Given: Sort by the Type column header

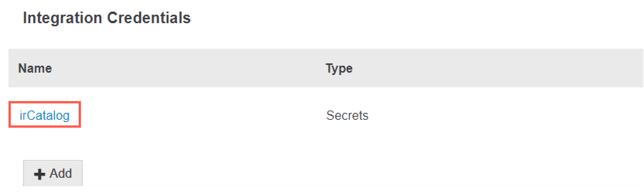Looking at the screenshot, I should pyautogui.click(x=339, y=68).
